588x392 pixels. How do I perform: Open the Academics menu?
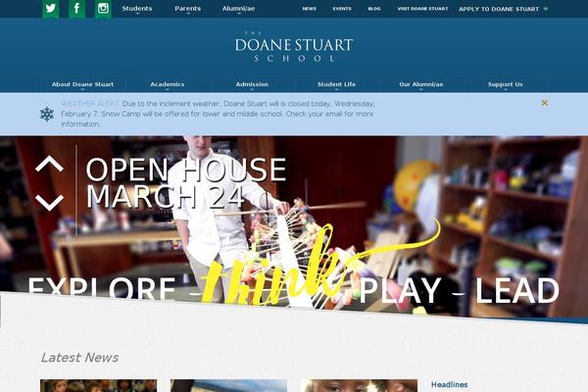(168, 84)
